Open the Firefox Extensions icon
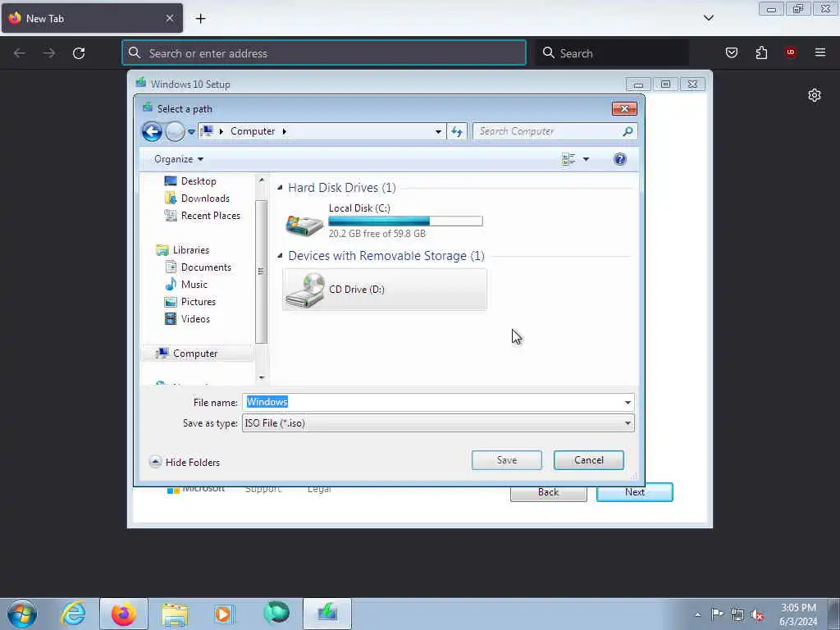The height and width of the screenshot is (630, 840). [761, 52]
